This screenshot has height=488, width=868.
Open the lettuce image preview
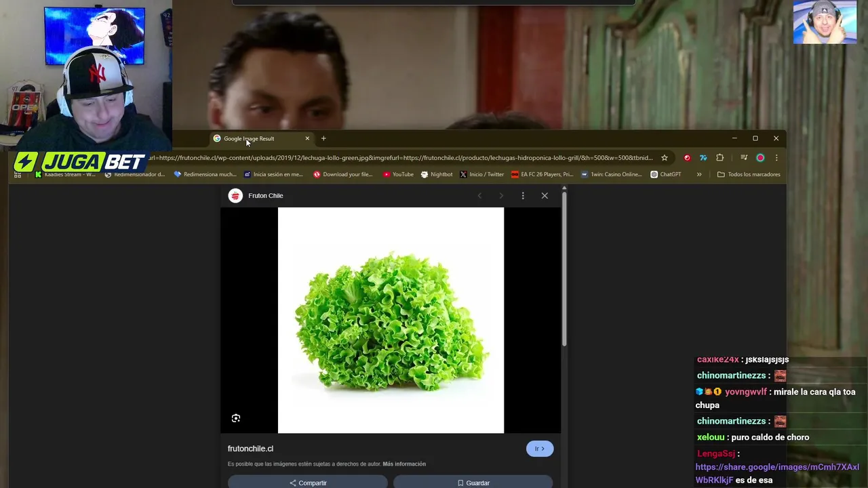tap(391, 320)
